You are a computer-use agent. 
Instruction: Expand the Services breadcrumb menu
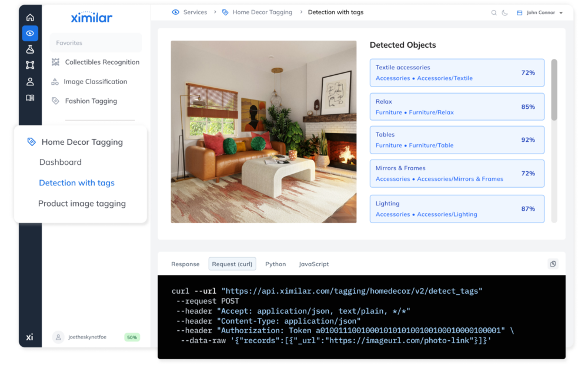point(194,12)
